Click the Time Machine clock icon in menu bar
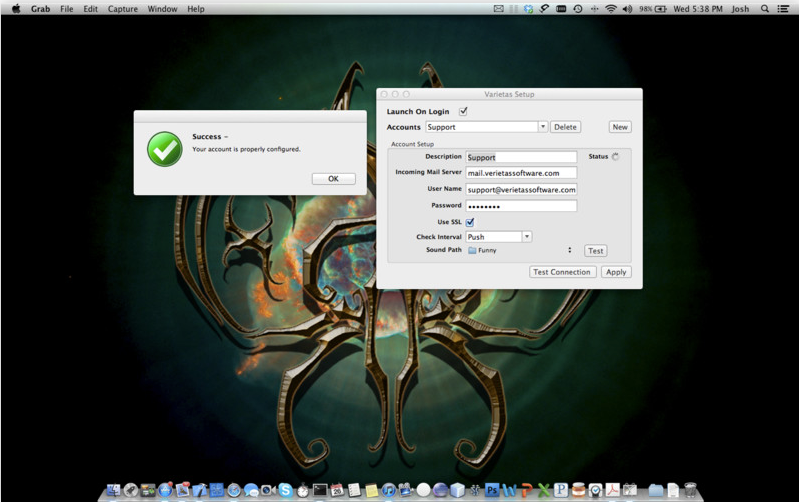The height and width of the screenshot is (502, 799). [x=577, y=9]
